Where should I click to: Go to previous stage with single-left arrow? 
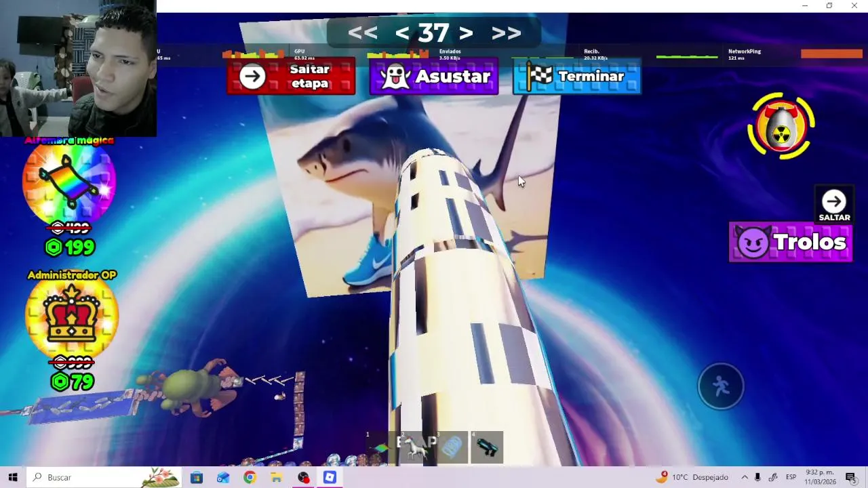point(402,33)
